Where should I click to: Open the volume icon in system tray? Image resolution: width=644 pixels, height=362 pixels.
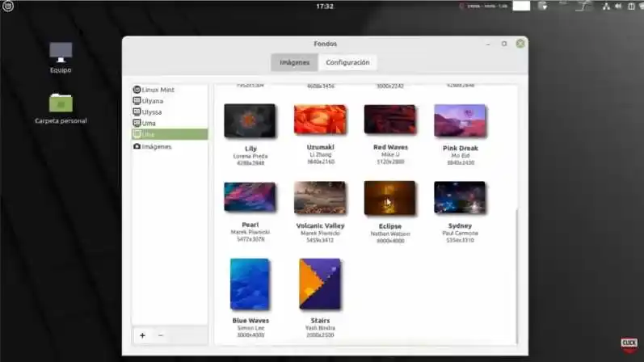pyautogui.click(x=618, y=6)
